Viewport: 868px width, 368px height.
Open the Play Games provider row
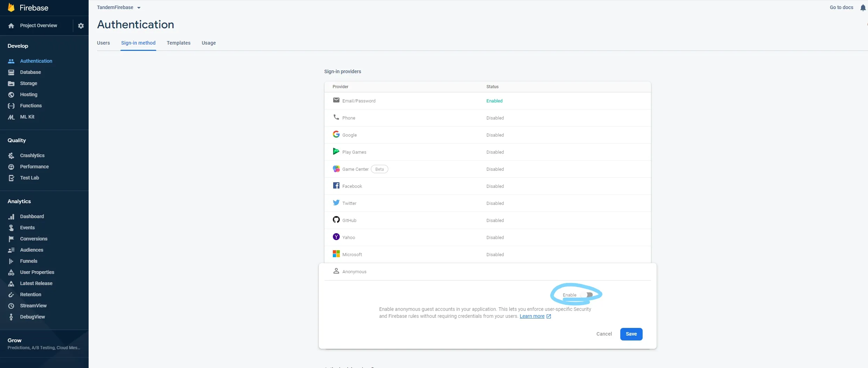tap(487, 152)
